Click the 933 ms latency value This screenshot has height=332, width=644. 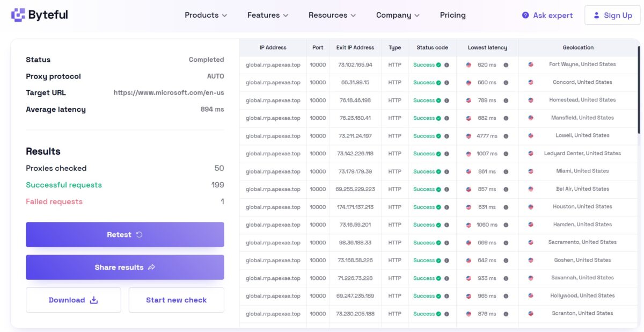487,278
